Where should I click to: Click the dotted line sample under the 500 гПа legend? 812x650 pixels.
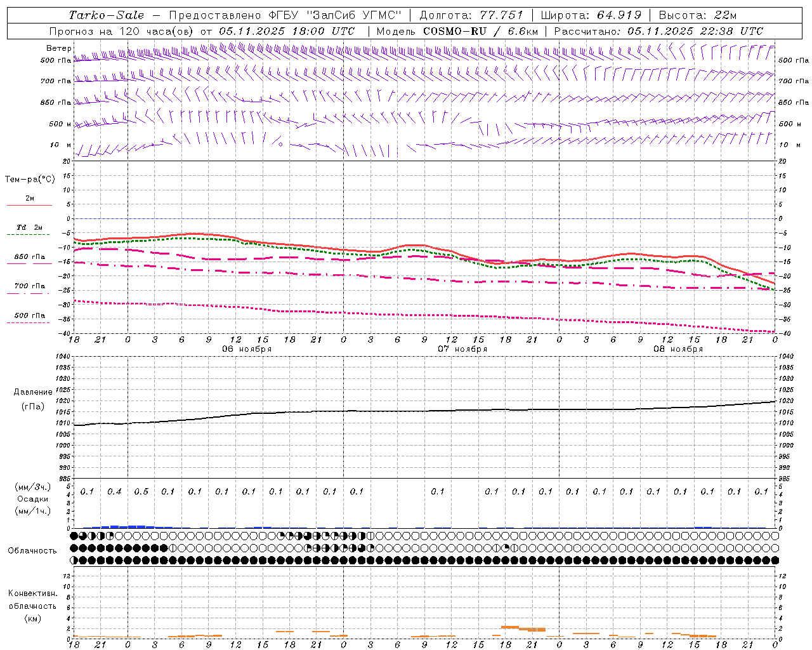[29, 322]
